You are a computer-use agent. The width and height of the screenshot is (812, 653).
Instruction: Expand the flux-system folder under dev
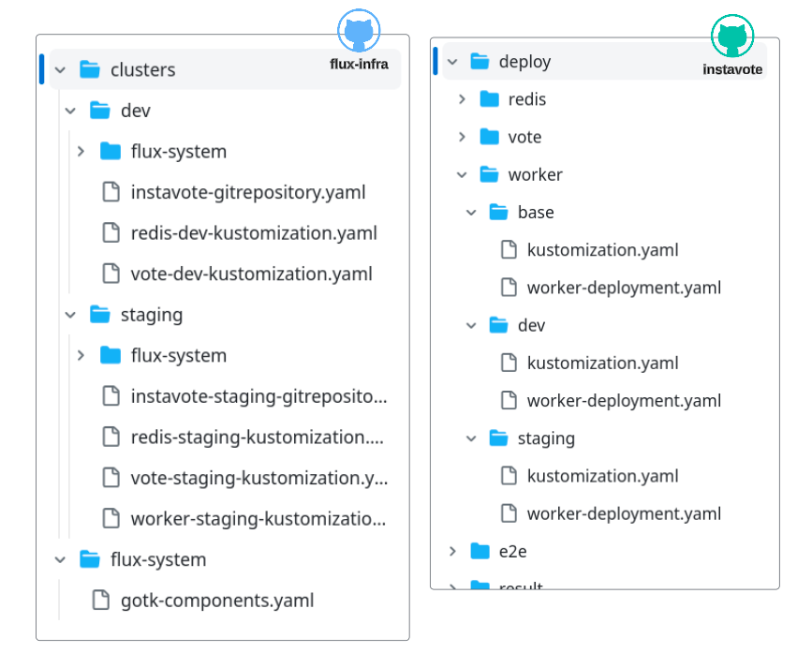[x=81, y=152]
